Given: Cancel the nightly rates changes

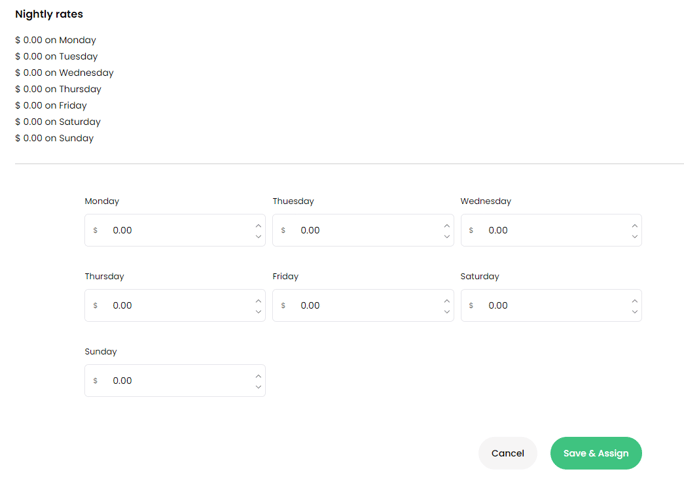Looking at the screenshot, I should click(x=508, y=453).
